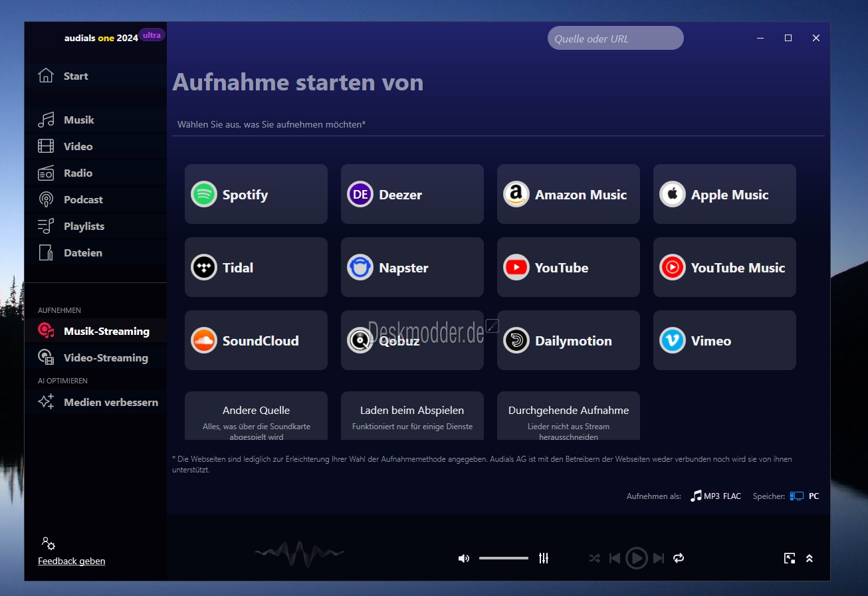The height and width of the screenshot is (596, 868).
Task: Maximize the Audials window
Action: (x=788, y=38)
